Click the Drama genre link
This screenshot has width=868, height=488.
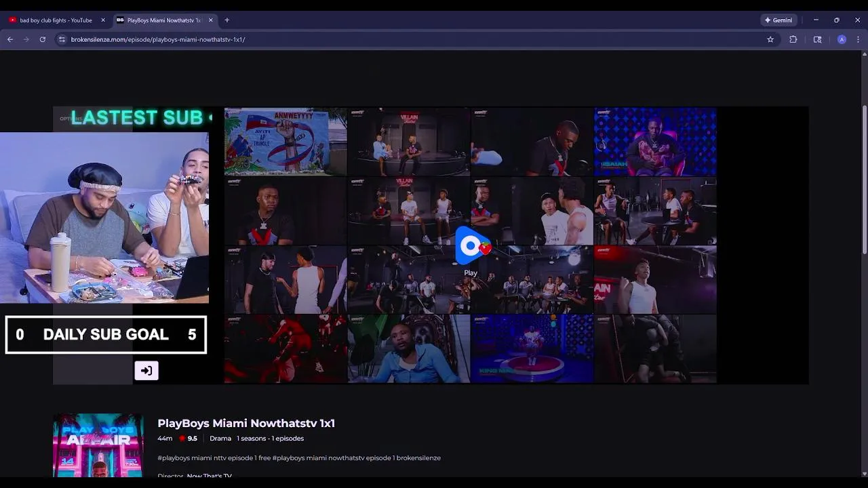[220, 439]
